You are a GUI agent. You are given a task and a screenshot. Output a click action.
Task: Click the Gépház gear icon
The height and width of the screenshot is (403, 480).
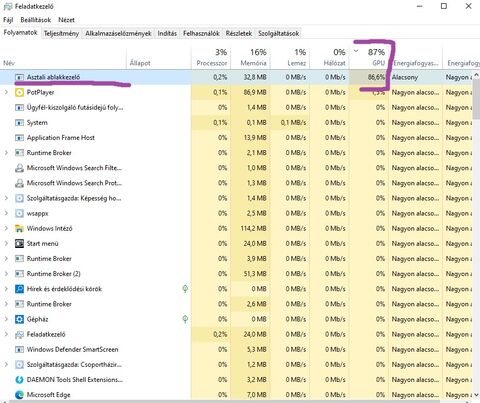tap(19, 319)
